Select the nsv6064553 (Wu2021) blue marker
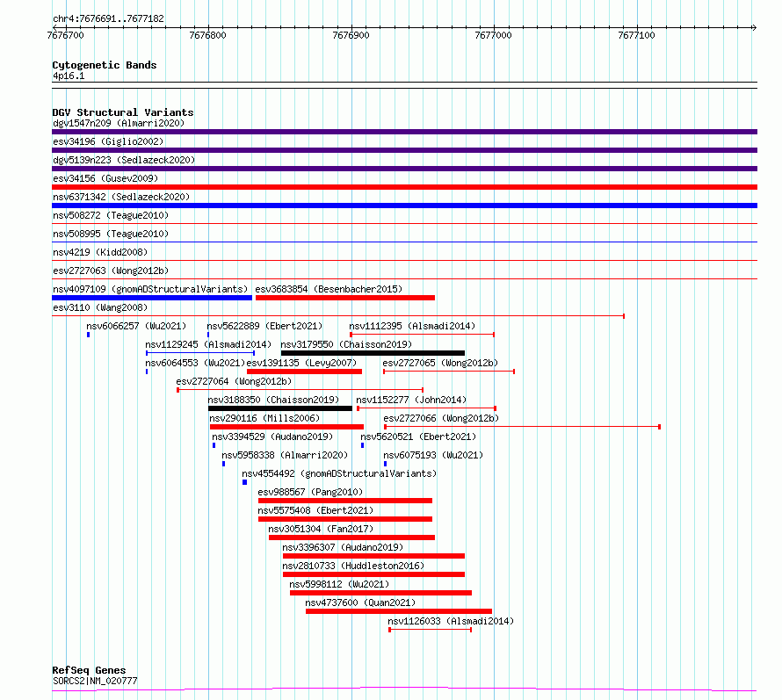 (147, 372)
